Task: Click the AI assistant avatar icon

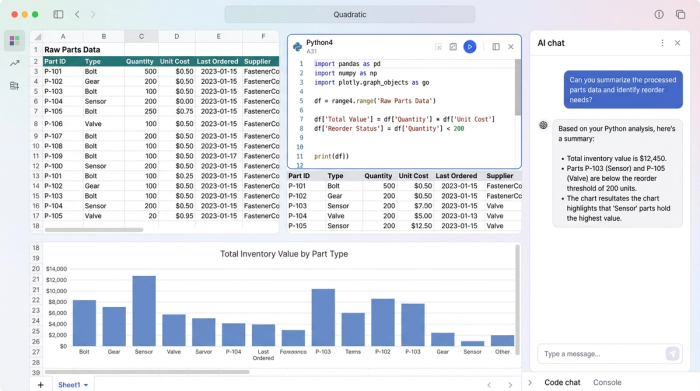Action: 543,125
